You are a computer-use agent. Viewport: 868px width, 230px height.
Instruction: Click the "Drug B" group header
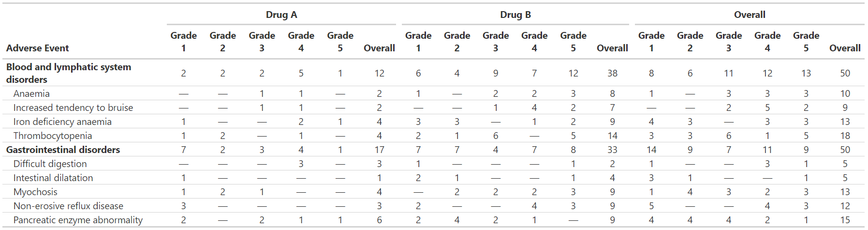click(x=515, y=15)
